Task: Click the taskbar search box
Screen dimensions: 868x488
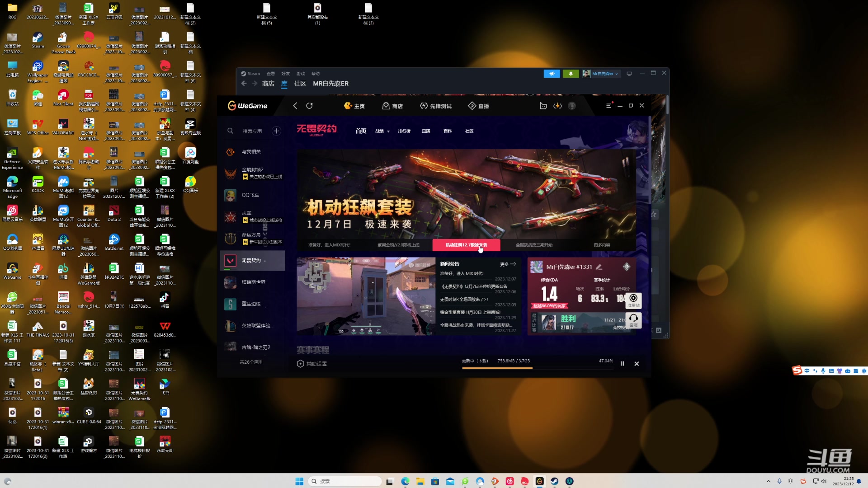Action: 345,481
